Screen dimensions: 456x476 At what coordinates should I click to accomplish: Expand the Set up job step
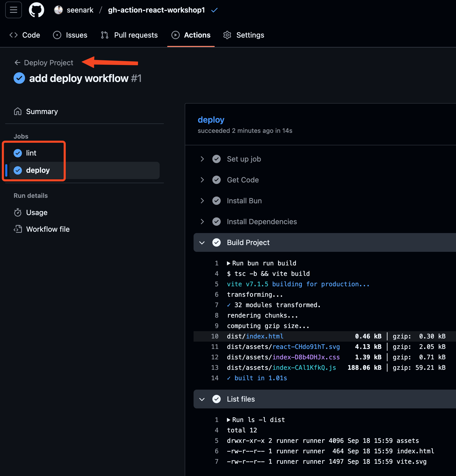pyautogui.click(x=202, y=159)
